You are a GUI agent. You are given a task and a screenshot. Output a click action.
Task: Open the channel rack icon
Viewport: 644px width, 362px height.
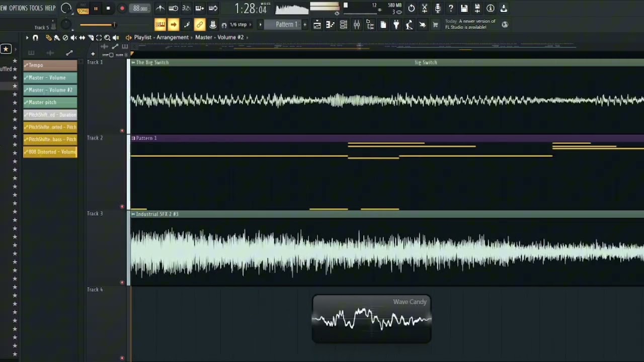point(343,25)
